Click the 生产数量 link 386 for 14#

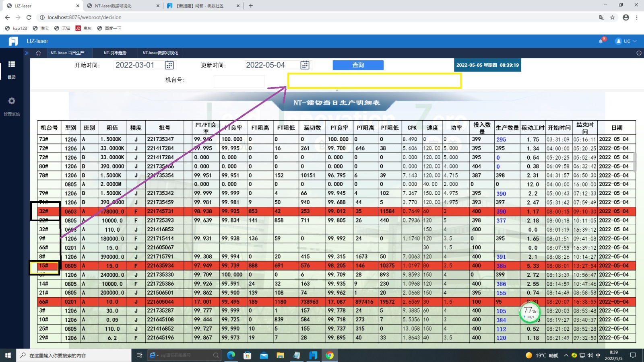tap(501, 284)
